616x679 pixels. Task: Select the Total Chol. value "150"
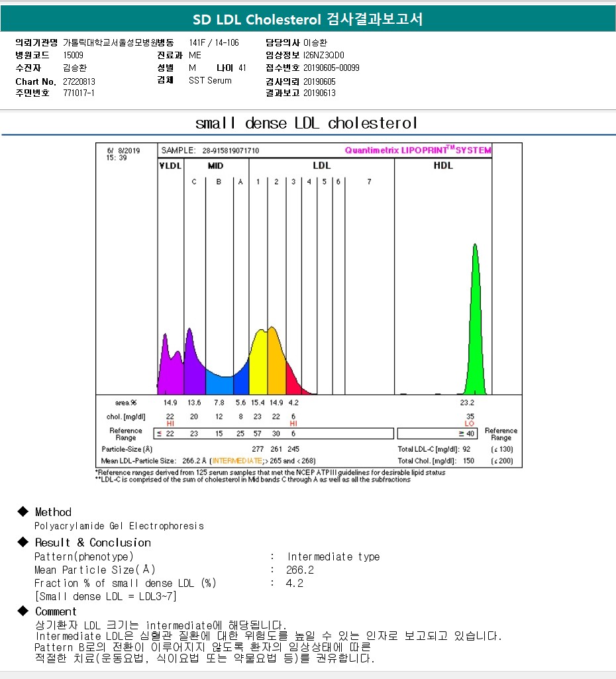(x=468, y=461)
